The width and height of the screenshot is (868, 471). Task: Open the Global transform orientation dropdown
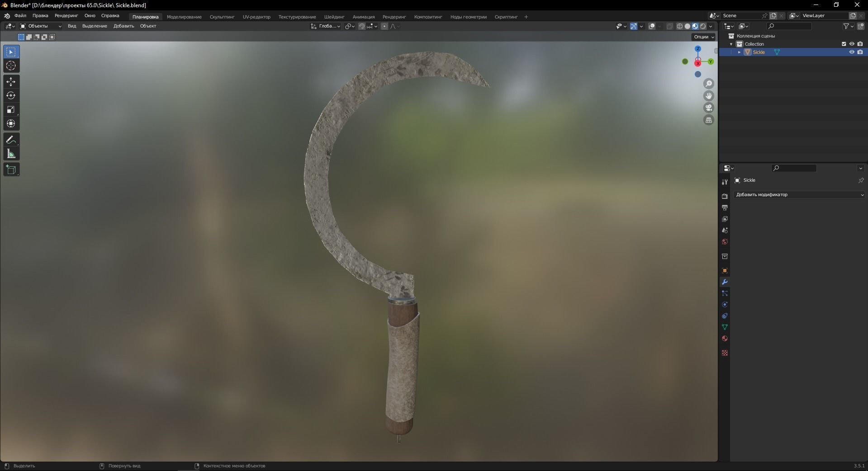click(x=326, y=26)
